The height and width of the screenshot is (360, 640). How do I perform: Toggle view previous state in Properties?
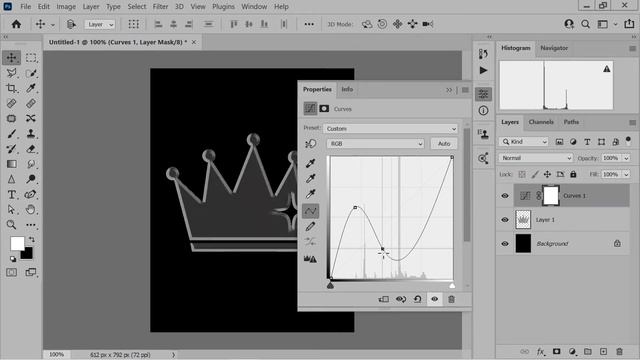coord(401,299)
